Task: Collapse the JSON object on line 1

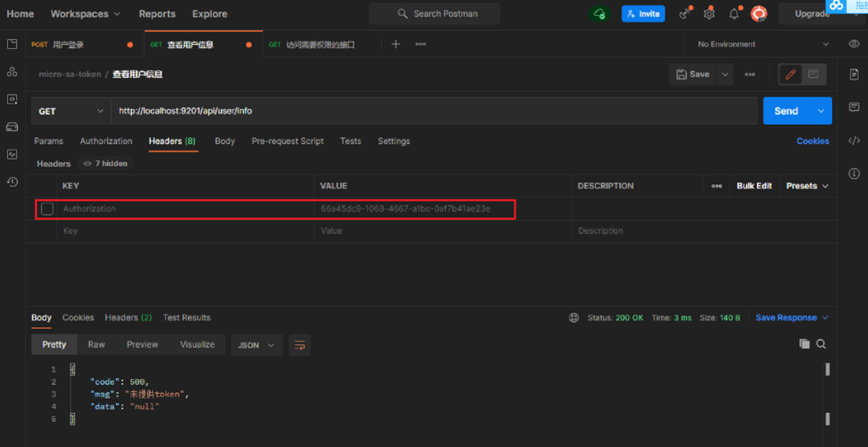Action: click(x=72, y=369)
